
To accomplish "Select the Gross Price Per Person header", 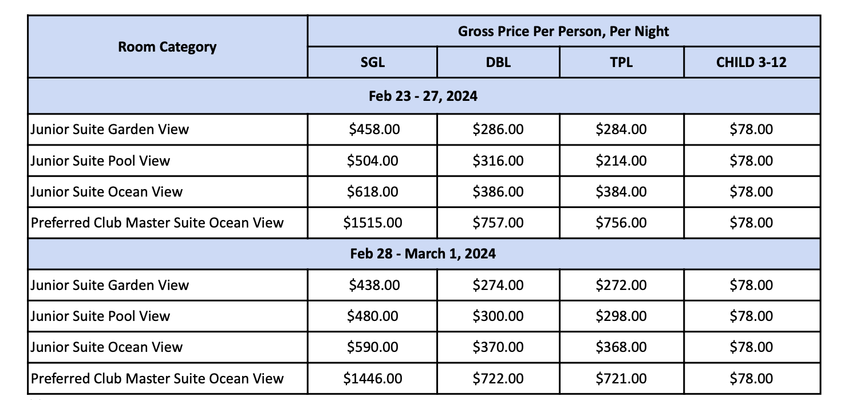I will click(563, 31).
